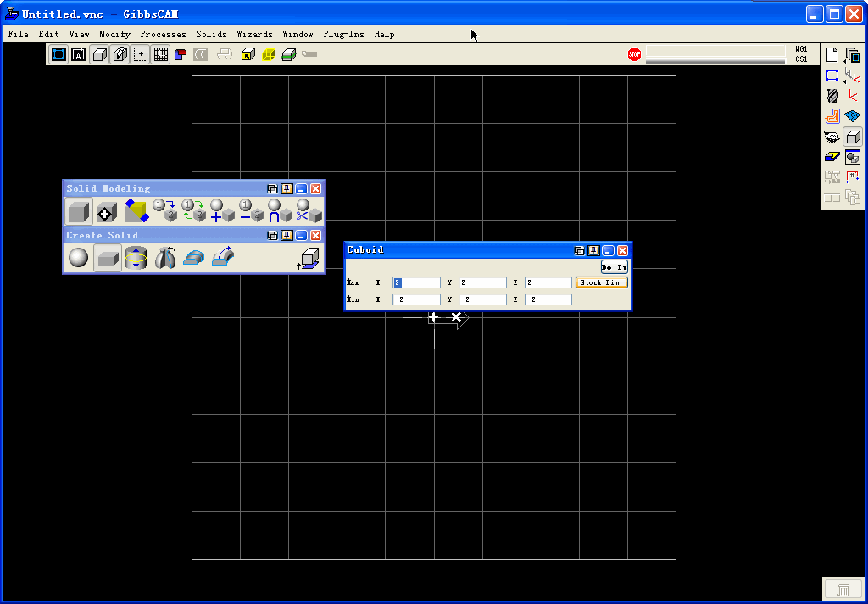This screenshot has width=868, height=604.
Task: Click the Stock Dim. button
Action: tap(602, 282)
